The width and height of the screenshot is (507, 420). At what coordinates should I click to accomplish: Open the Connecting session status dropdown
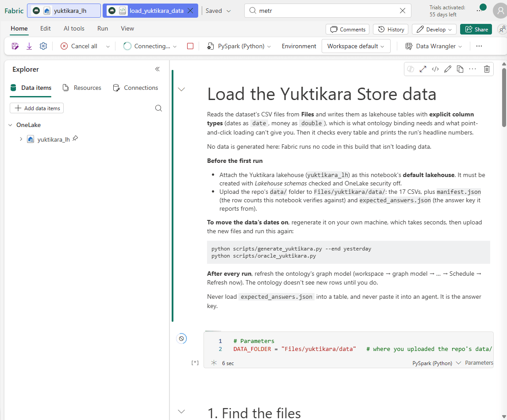pos(150,46)
